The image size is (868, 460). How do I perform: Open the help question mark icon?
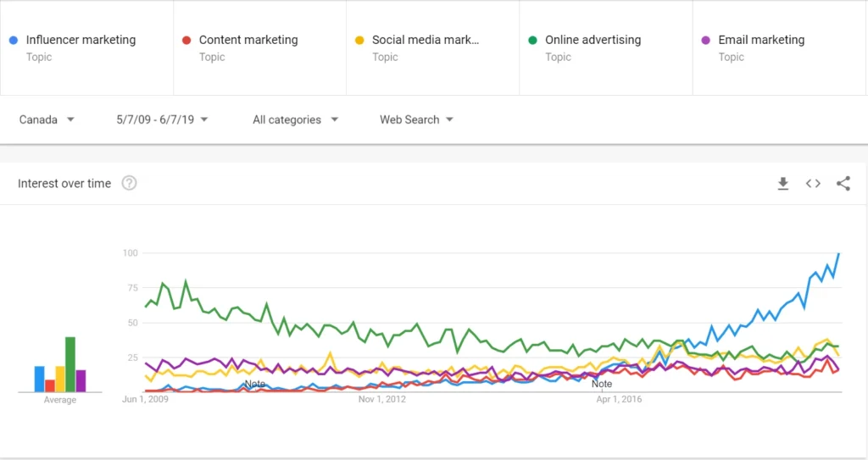pos(129,183)
